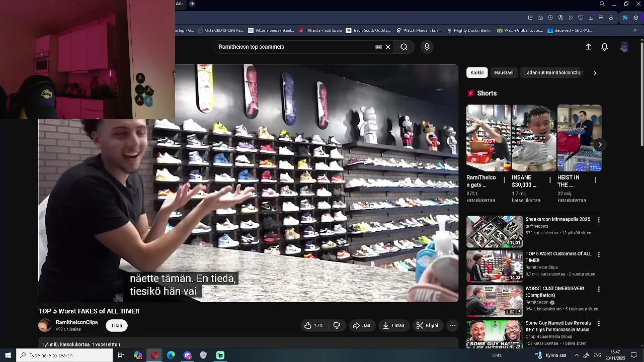Open the 'Mighty Ducks: Bank...' bookmark
This screenshot has height=362, width=644.
469,30
